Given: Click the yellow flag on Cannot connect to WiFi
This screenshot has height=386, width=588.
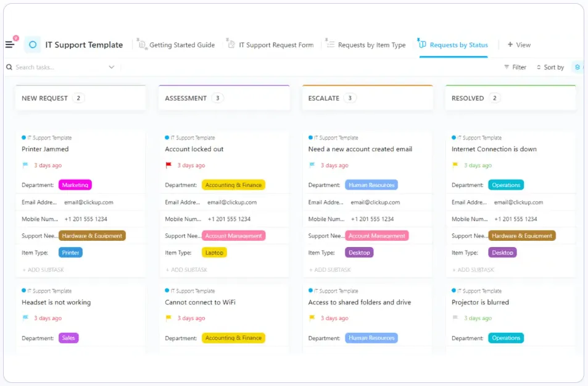Looking at the screenshot, I should click(168, 318).
